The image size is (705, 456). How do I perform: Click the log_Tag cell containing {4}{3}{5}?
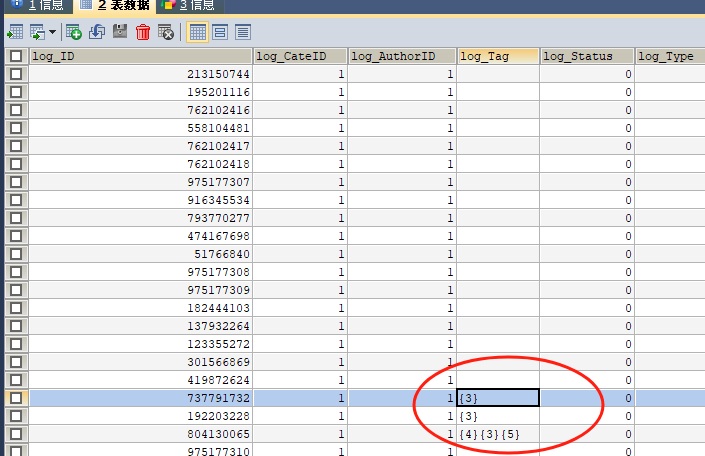point(497,434)
